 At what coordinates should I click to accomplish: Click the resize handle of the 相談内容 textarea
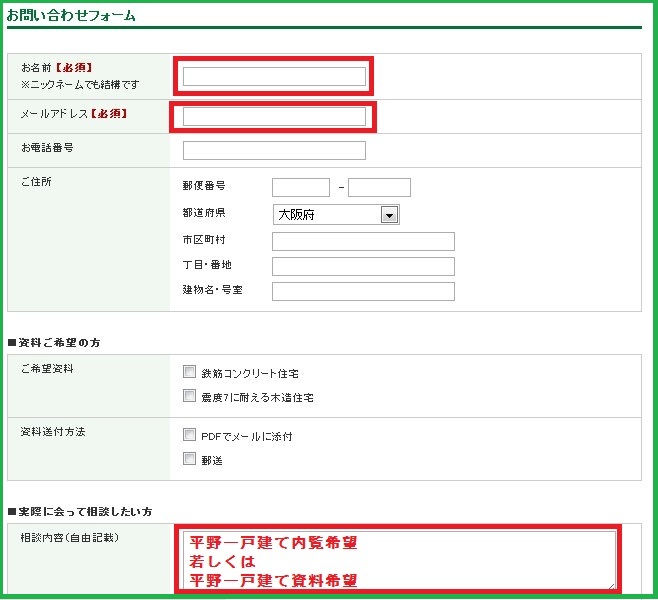[x=610, y=584]
